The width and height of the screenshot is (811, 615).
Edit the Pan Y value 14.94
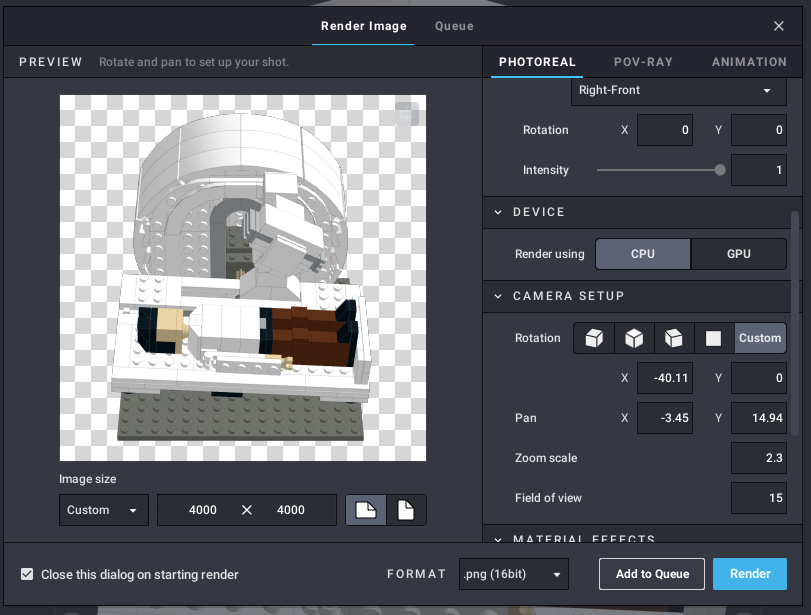tap(759, 418)
